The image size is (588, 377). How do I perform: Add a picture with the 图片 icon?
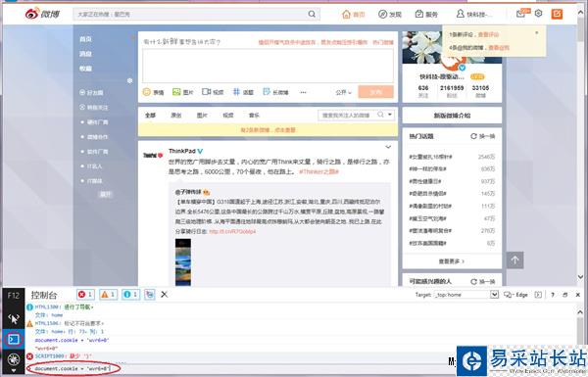[176, 92]
